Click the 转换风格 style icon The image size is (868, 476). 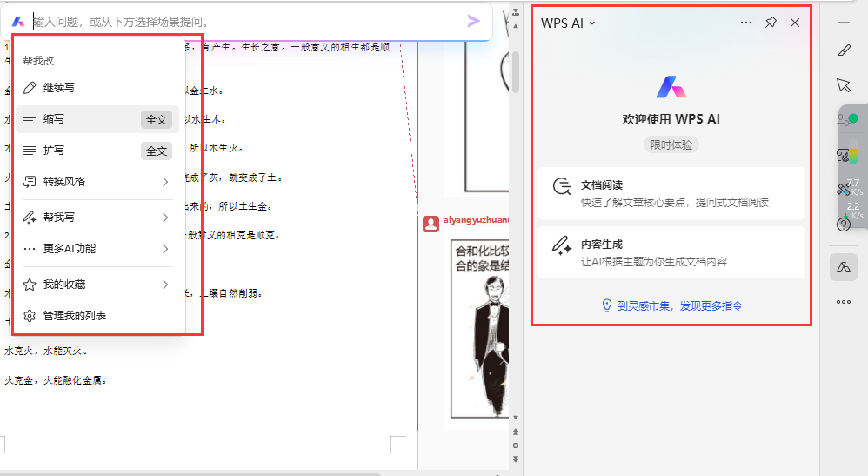[30, 182]
